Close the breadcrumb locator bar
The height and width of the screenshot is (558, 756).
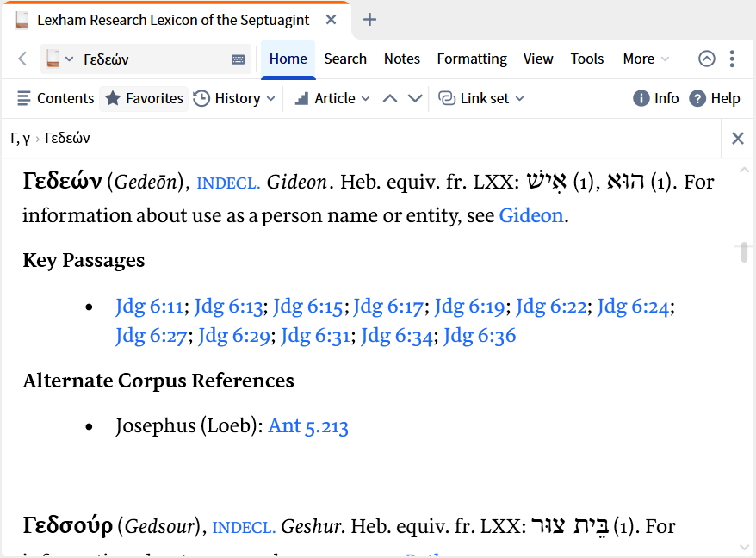tap(737, 138)
